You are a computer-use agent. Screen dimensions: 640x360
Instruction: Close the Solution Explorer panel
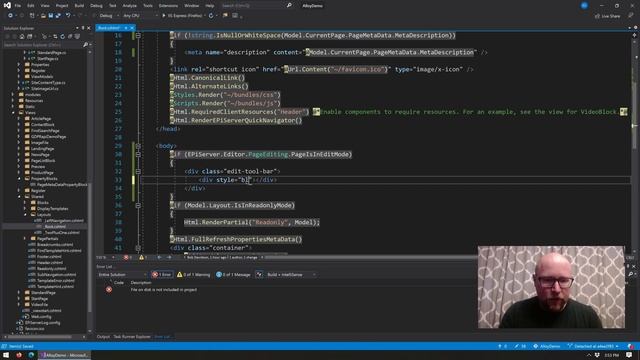(x=89, y=28)
